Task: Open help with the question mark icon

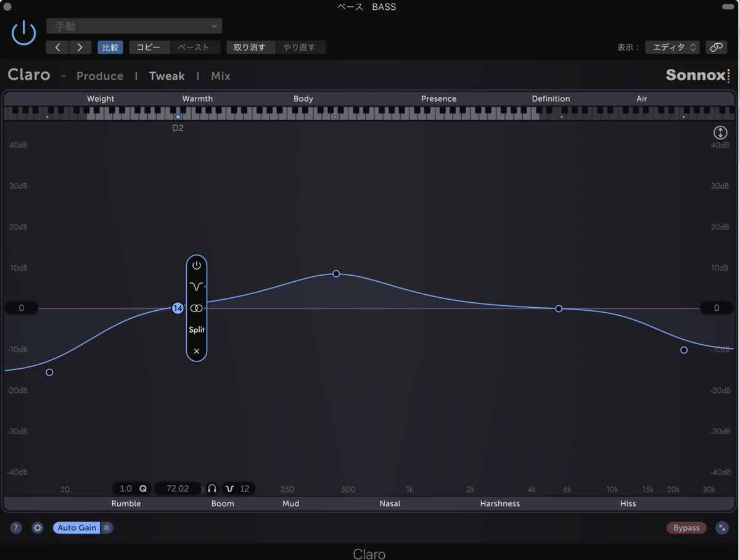Action: [16, 528]
